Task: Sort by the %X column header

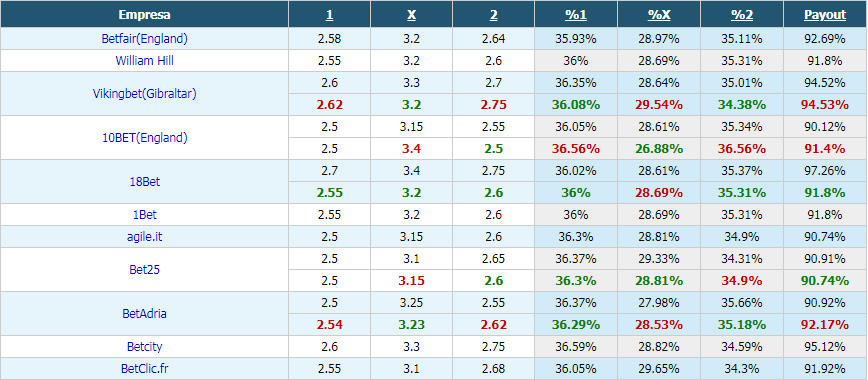Action: pyautogui.click(x=659, y=15)
